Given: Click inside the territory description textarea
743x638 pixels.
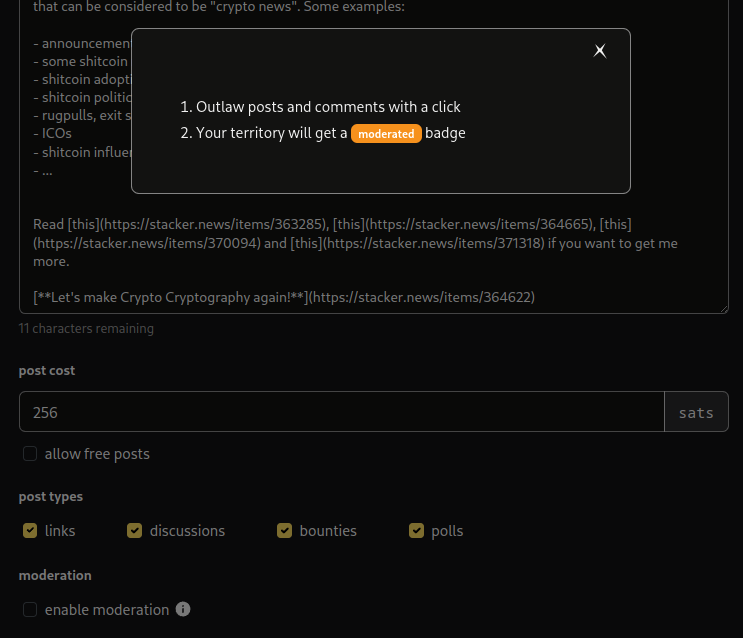Looking at the screenshot, I should click(380, 270).
